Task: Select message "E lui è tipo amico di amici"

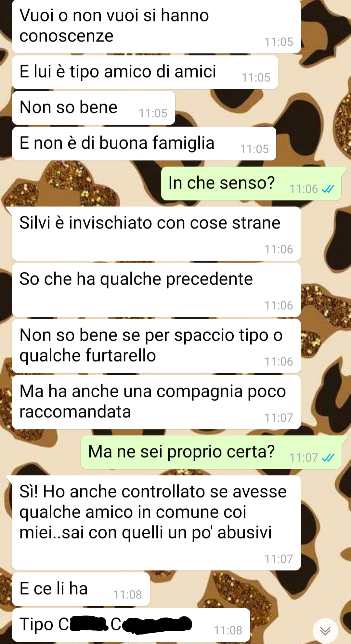Action: [x=145, y=72]
